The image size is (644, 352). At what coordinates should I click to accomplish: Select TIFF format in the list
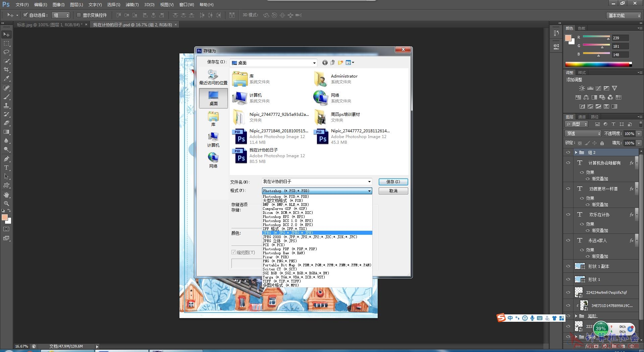point(317,281)
